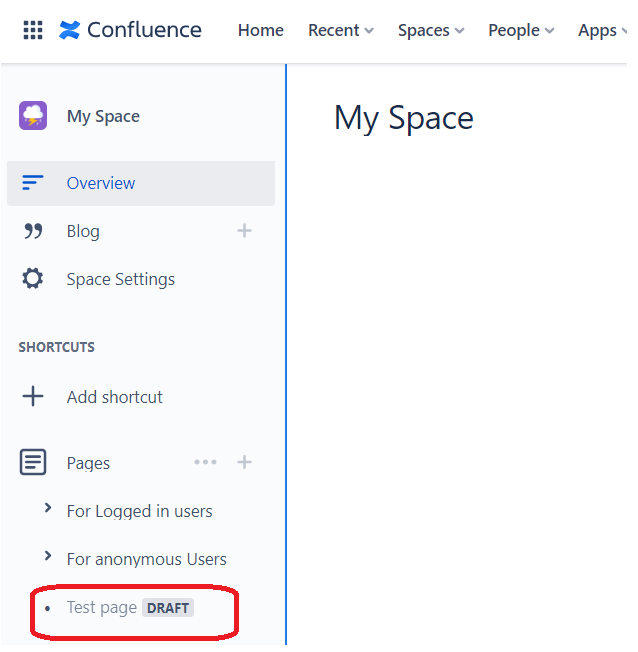Open the Spaces dropdown menu
This screenshot has height=652, width=638.
coord(431,30)
